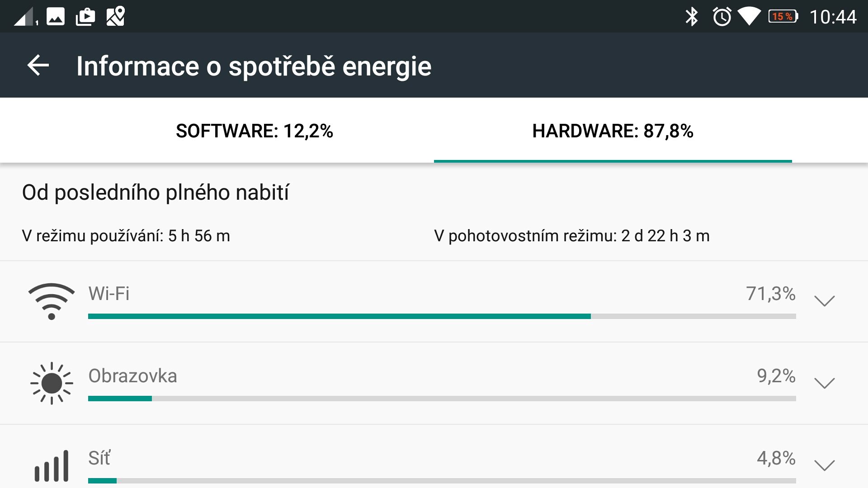
Task: Tap the alarm clock status icon
Action: point(722,17)
